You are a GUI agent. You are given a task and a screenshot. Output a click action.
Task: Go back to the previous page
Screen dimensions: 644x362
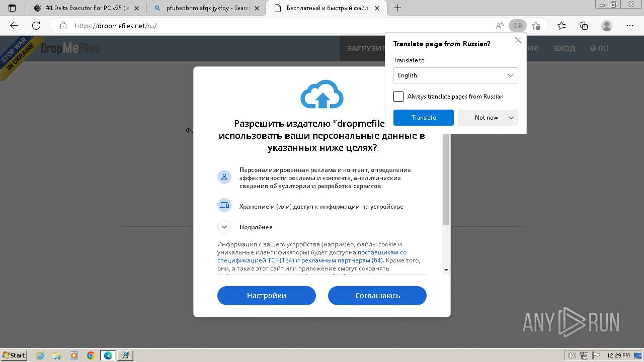point(14,26)
